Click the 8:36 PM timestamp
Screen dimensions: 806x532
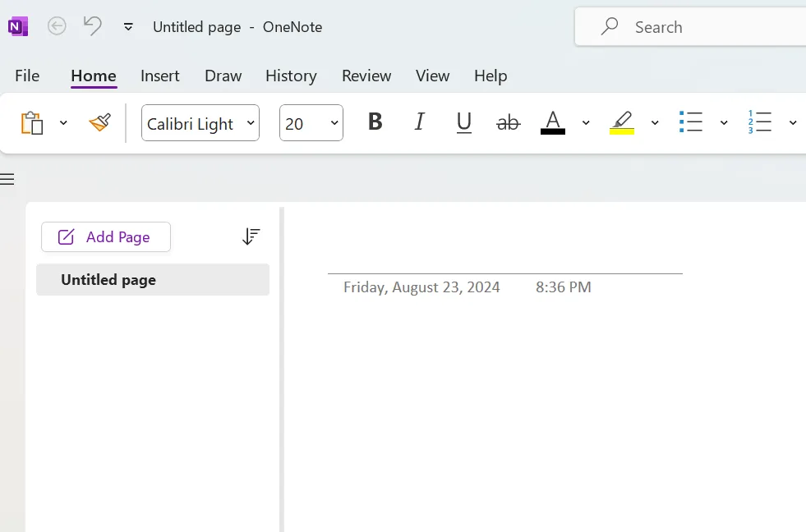click(x=564, y=287)
